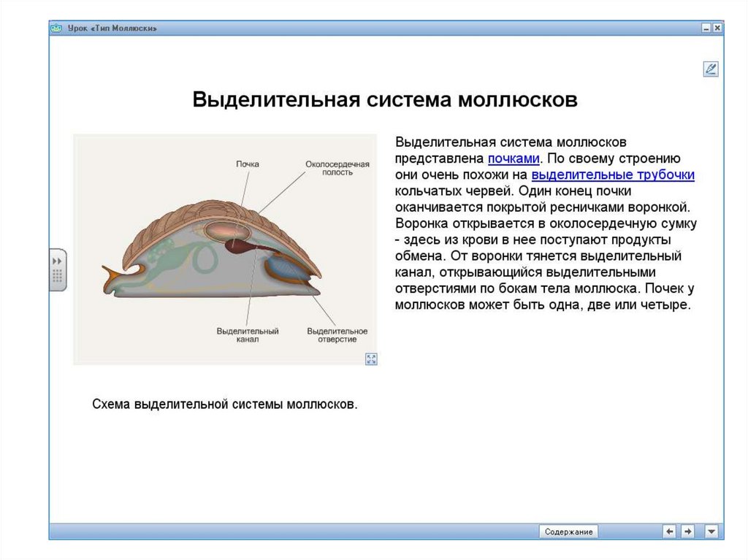Close the «Тип Моллюски» lesson window
748x560 pixels.
(x=717, y=28)
